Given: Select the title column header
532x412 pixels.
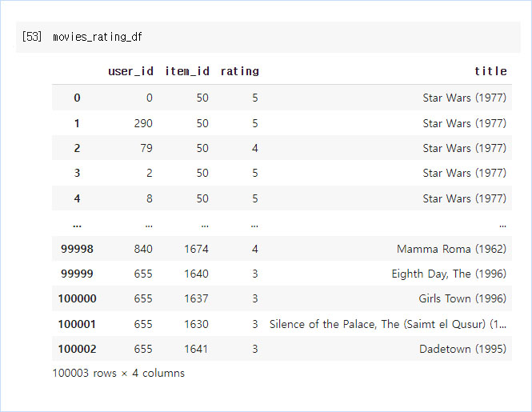Looking at the screenshot, I should click(x=490, y=71).
